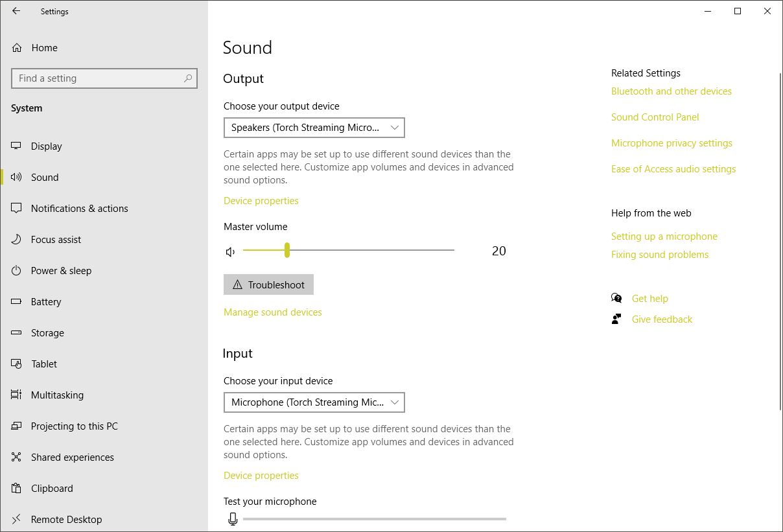The height and width of the screenshot is (532, 783).
Task: Click the Display monitor icon
Action: pyautogui.click(x=17, y=146)
